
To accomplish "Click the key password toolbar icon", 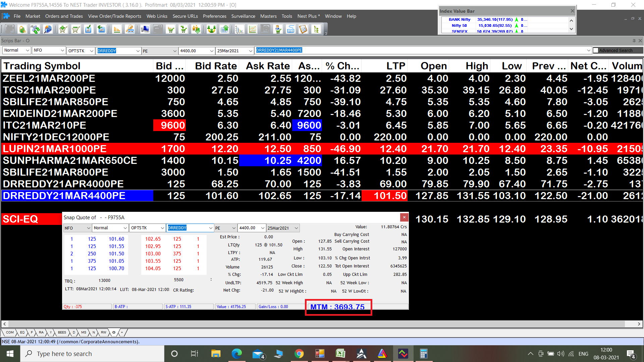I will [130, 29].
